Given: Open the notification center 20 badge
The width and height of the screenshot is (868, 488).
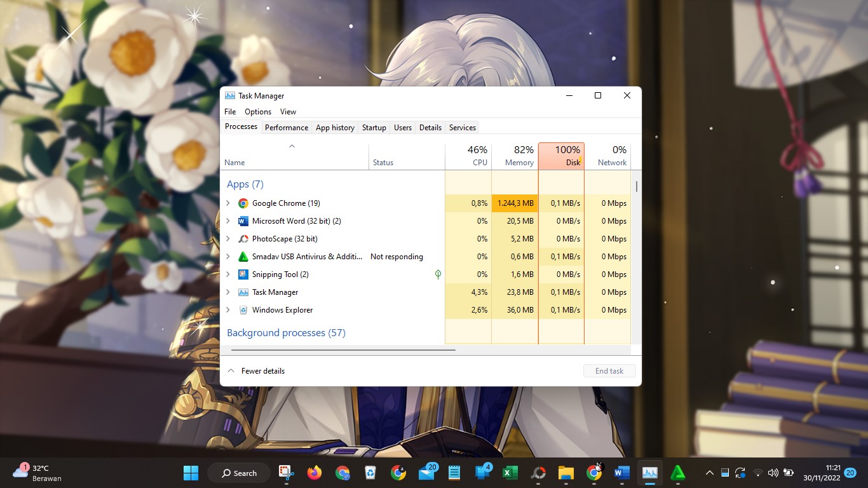Looking at the screenshot, I should pos(850,473).
